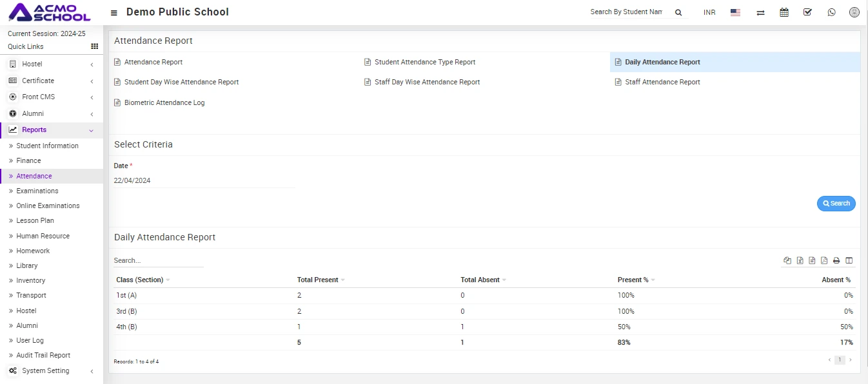The height and width of the screenshot is (384, 868).
Task: Click the user profile avatar
Action: pyautogui.click(x=854, y=12)
